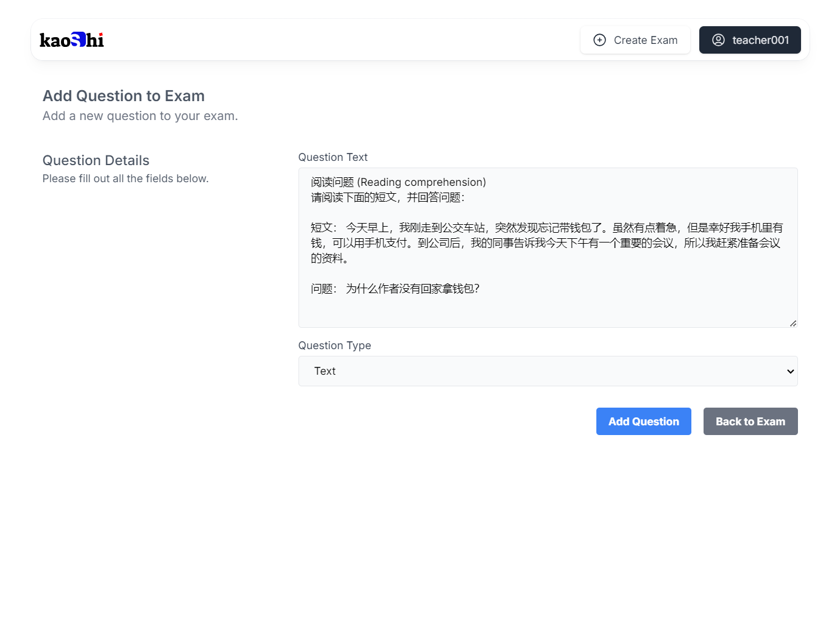Click inside the 短文 passage paragraph
Viewport: 840px width, 641px height.
coord(546,243)
